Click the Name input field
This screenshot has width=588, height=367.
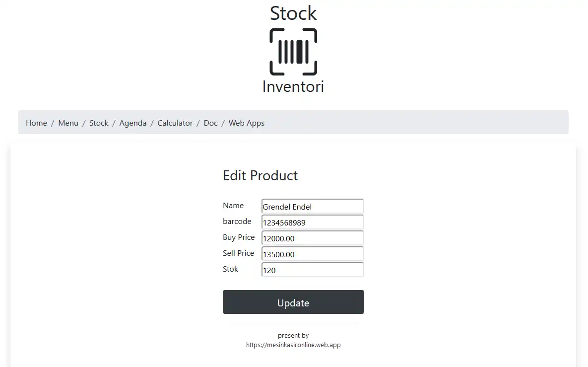[313, 207]
